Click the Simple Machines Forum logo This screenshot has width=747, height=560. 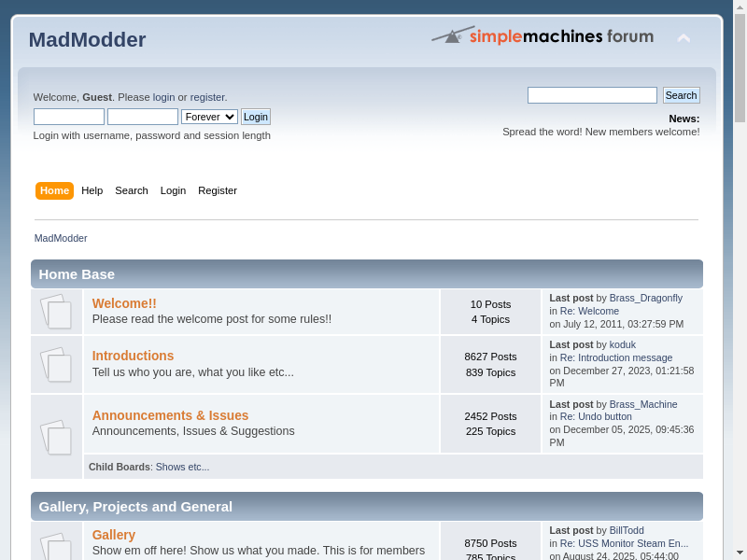pos(543,36)
